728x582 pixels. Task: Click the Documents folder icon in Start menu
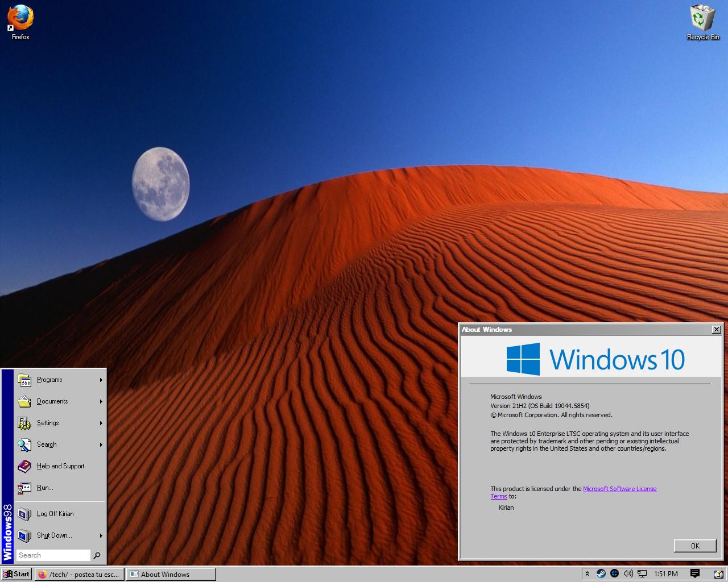point(24,401)
